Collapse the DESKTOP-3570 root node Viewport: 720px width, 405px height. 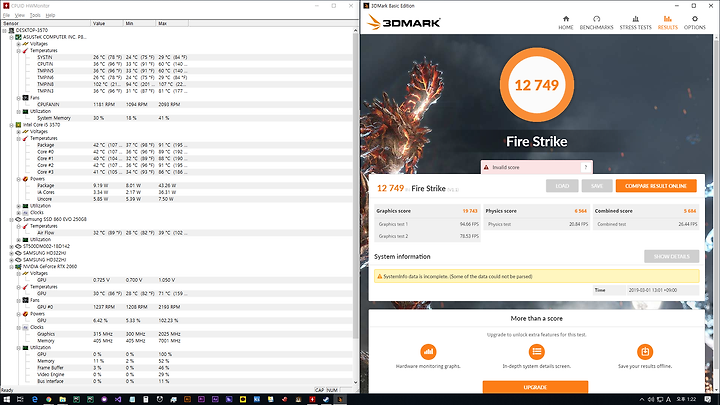click(x=5, y=30)
